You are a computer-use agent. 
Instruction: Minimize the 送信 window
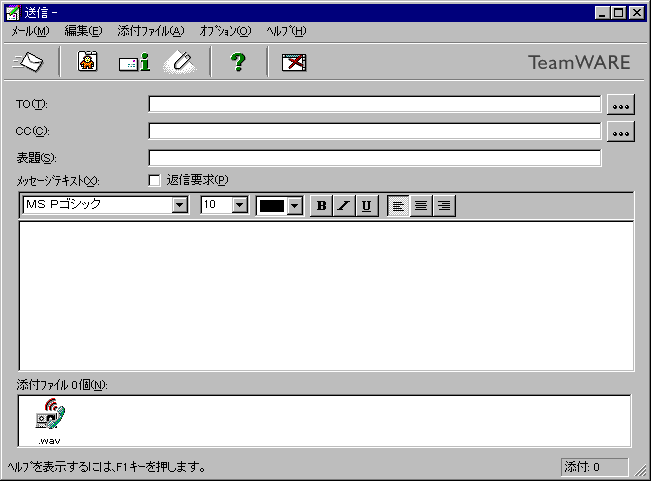click(x=602, y=13)
